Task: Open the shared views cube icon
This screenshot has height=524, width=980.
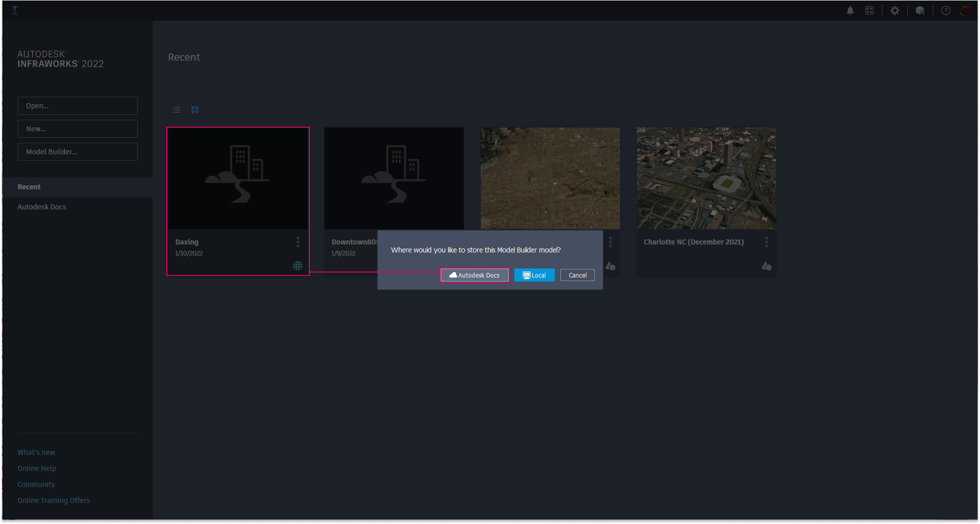Action: tap(920, 11)
